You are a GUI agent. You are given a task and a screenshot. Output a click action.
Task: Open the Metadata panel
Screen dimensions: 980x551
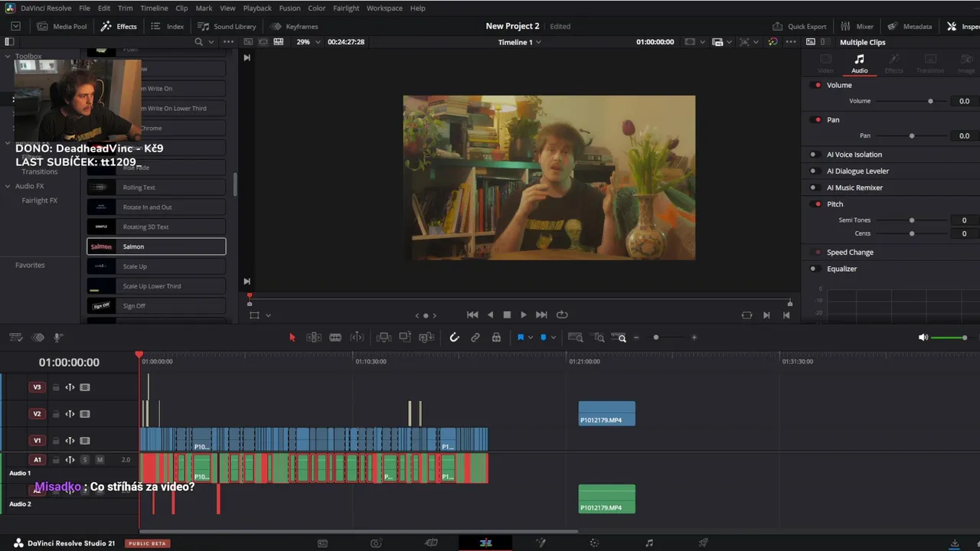click(x=910, y=26)
